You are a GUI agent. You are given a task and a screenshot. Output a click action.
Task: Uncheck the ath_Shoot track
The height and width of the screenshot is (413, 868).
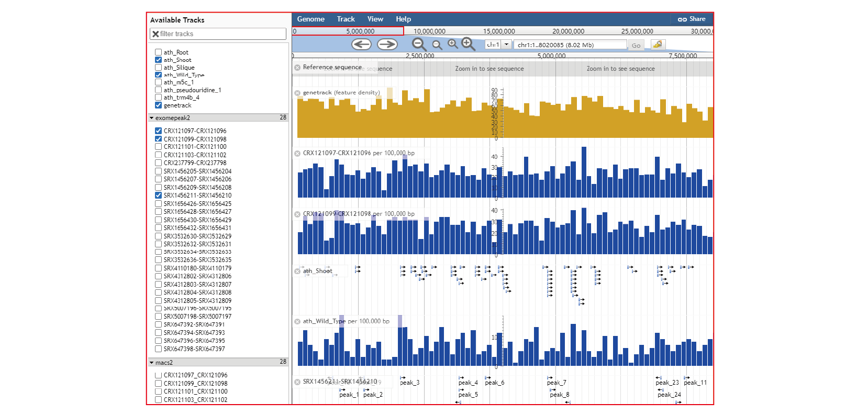pyautogui.click(x=158, y=60)
